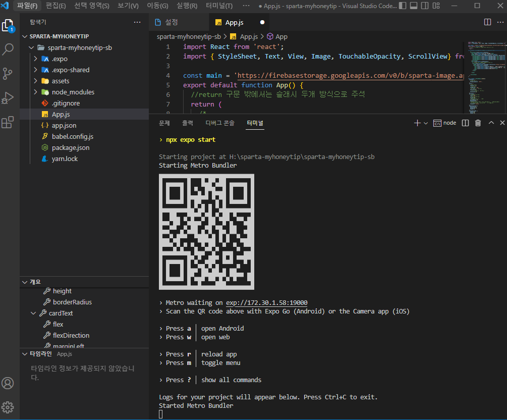The height and width of the screenshot is (420, 507).
Task: Click App.js in the breadcrumb
Action: pos(245,36)
